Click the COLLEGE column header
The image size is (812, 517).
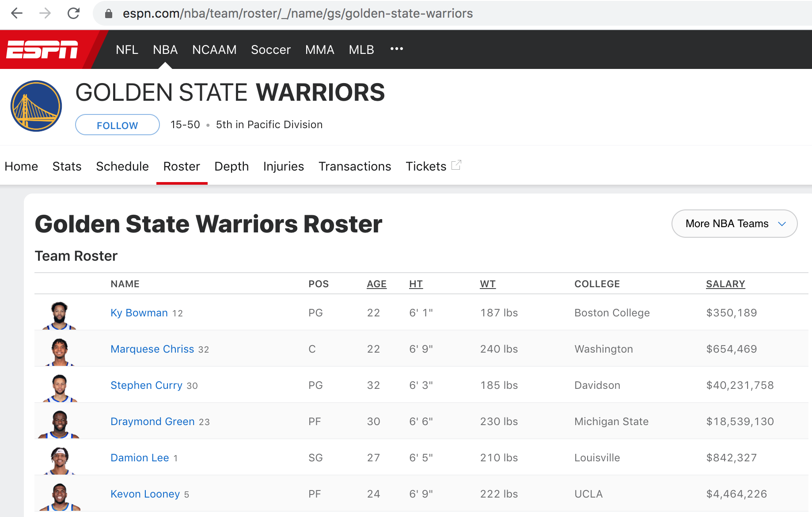pyautogui.click(x=597, y=284)
